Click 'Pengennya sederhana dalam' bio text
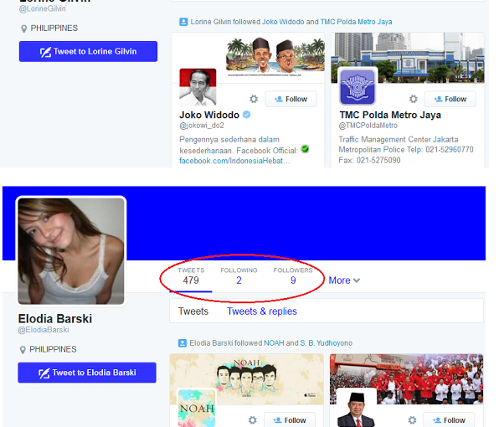Viewport: 504px width, 427px height. pyautogui.click(x=229, y=140)
